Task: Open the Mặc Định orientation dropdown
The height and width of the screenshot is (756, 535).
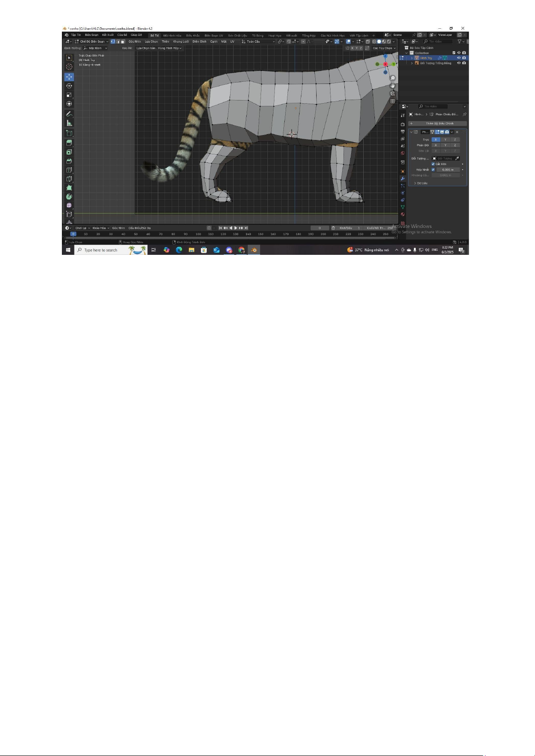Action: [96, 48]
